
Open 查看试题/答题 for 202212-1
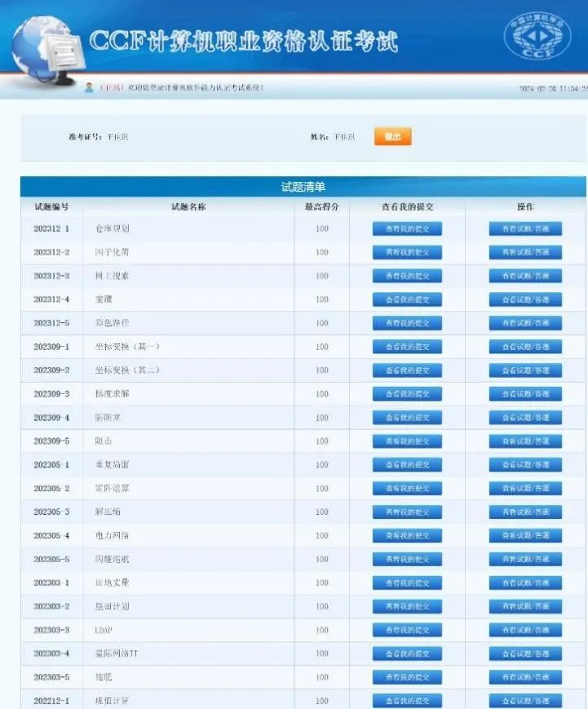pyautogui.click(x=525, y=701)
